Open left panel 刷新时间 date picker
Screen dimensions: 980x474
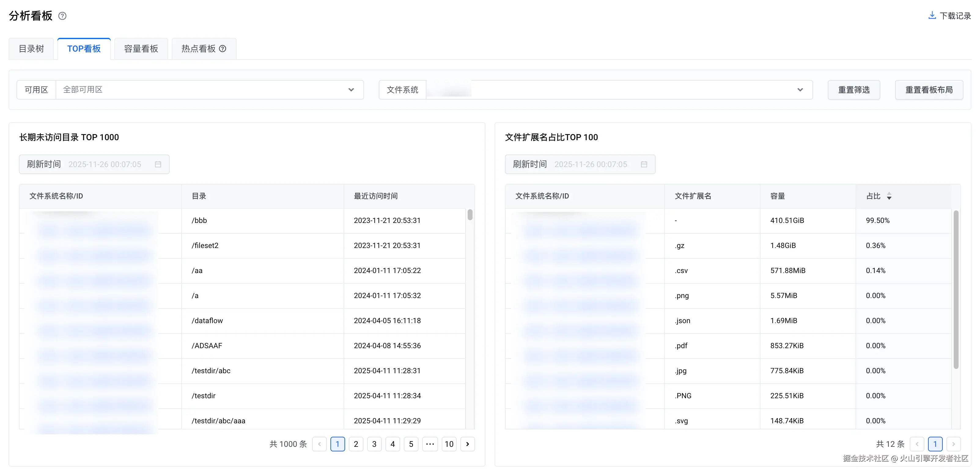click(x=105, y=164)
